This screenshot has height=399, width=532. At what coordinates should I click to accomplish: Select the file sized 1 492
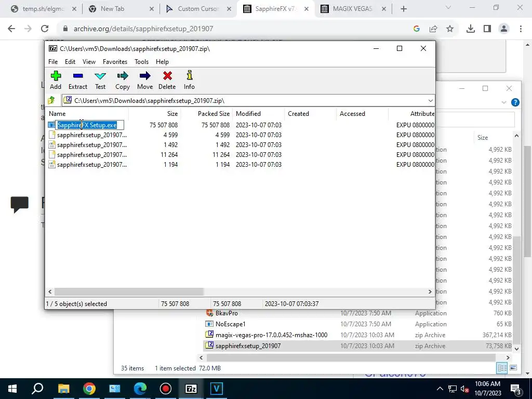pos(91,145)
